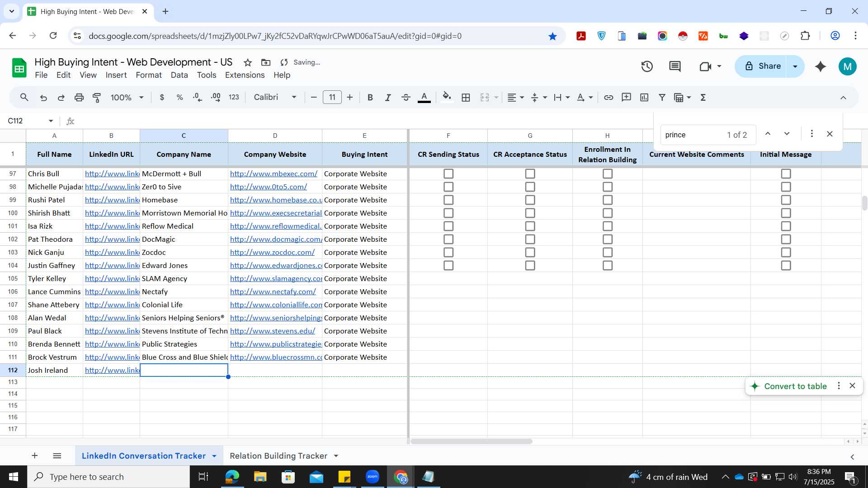Open version history clock icon
The image size is (868, 488).
coord(647,67)
